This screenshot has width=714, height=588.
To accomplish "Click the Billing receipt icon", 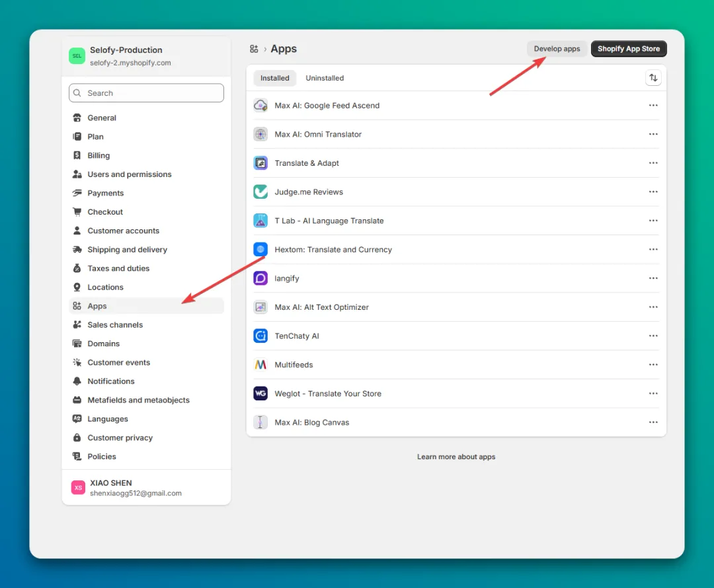I will (x=77, y=155).
